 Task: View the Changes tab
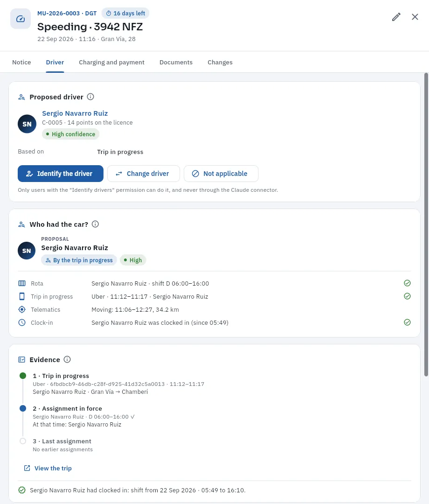click(220, 63)
